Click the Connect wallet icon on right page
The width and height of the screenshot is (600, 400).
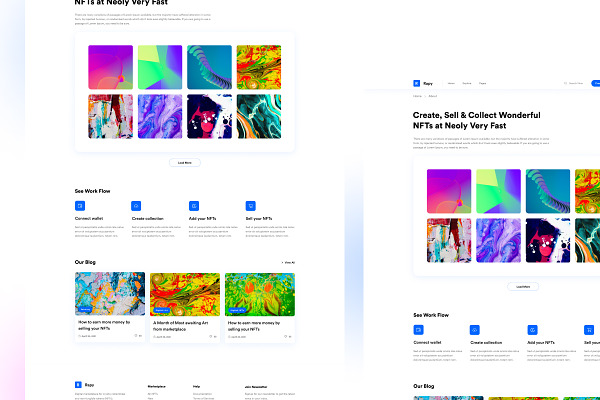click(x=418, y=330)
